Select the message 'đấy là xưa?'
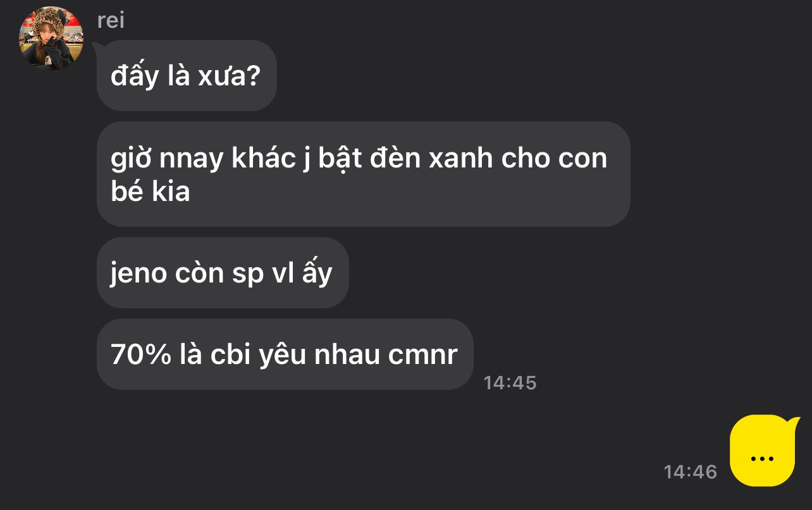This screenshot has width=812, height=510. [x=187, y=75]
